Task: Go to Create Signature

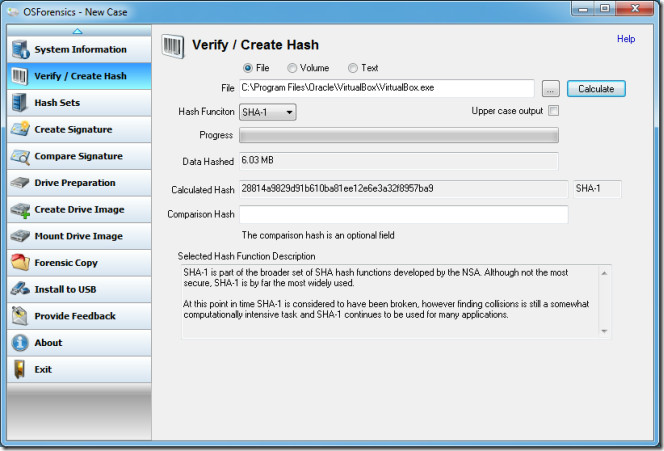Action: click(79, 130)
